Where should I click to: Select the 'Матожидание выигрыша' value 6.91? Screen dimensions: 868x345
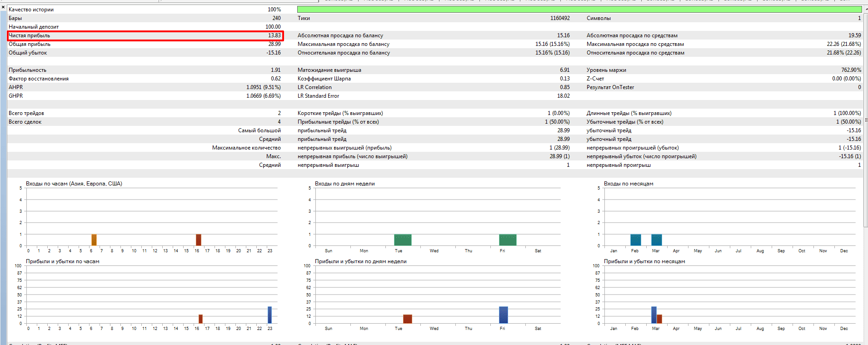point(564,70)
